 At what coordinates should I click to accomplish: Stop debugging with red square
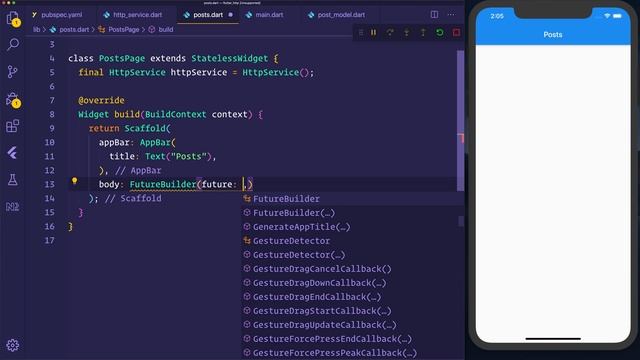click(x=456, y=33)
